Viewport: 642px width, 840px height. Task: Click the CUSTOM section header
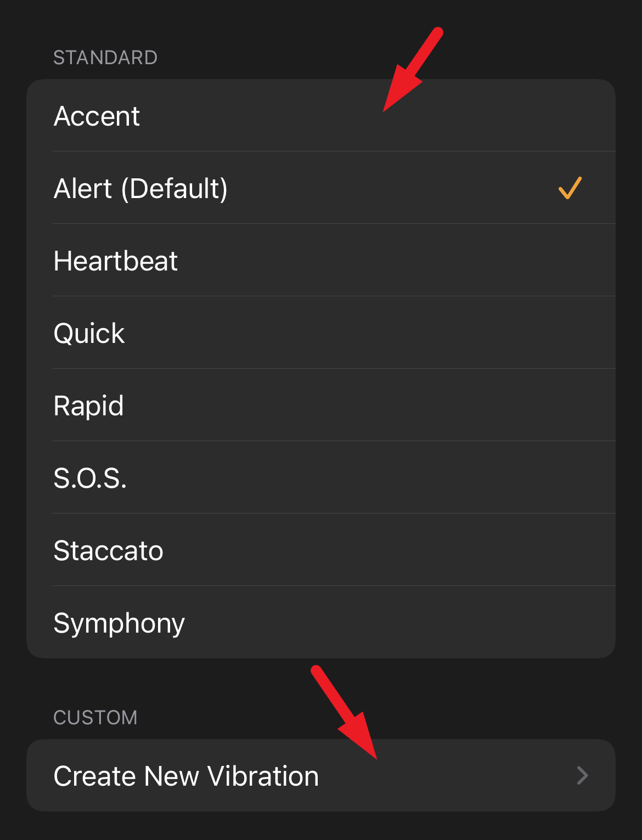(95, 718)
